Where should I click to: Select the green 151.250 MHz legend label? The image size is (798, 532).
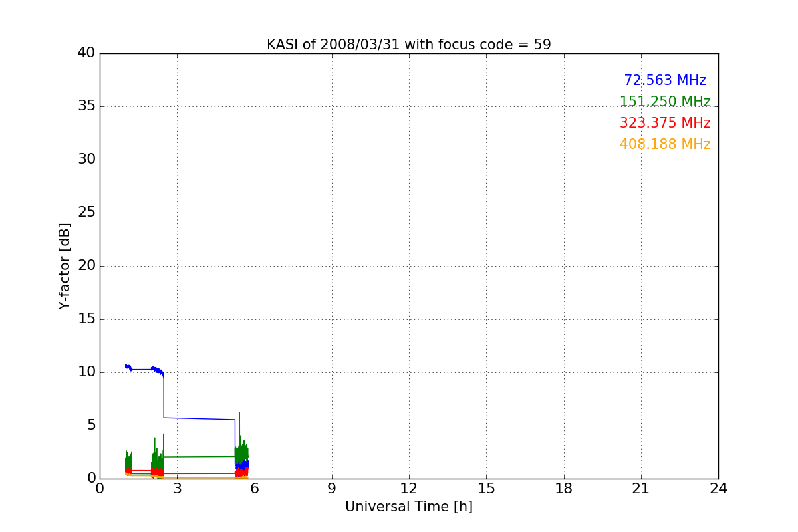point(665,102)
